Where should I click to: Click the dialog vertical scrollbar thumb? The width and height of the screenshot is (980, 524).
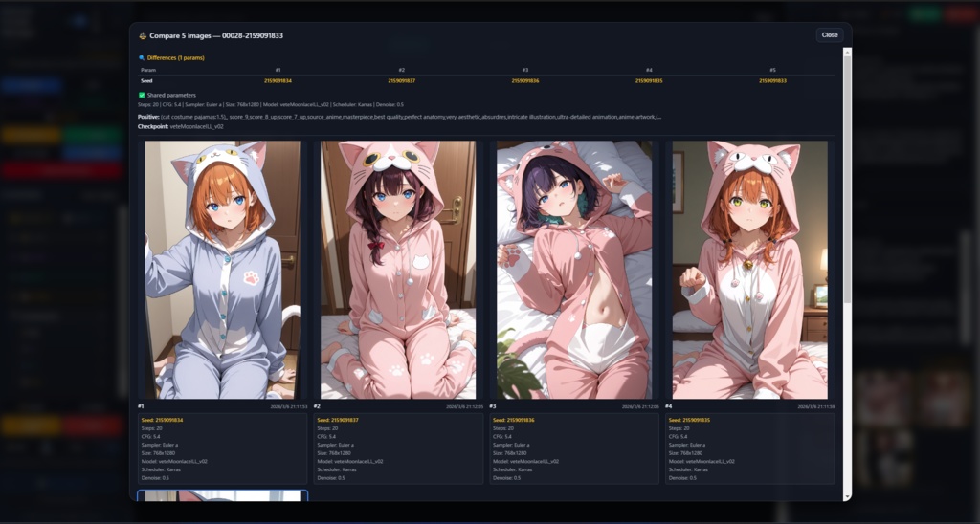click(848, 181)
